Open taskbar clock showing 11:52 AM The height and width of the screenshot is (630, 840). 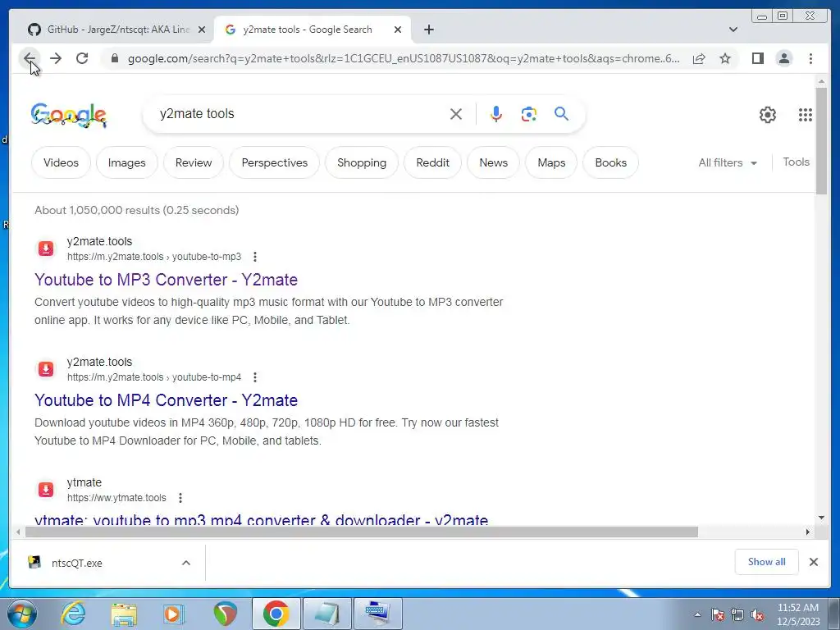[798, 614]
